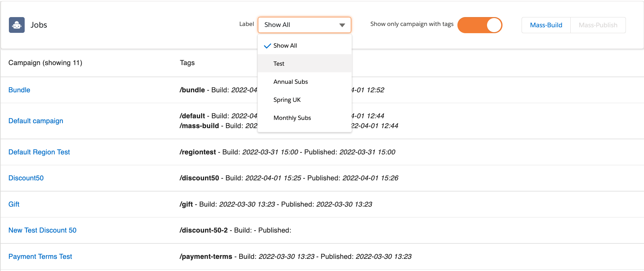The height and width of the screenshot is (271, 644).
Task: Select Spring UK label option
Action: click(304, 100)
